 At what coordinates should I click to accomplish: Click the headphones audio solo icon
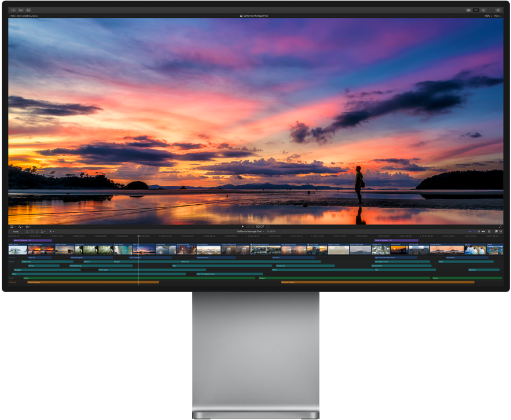(479, 231)
